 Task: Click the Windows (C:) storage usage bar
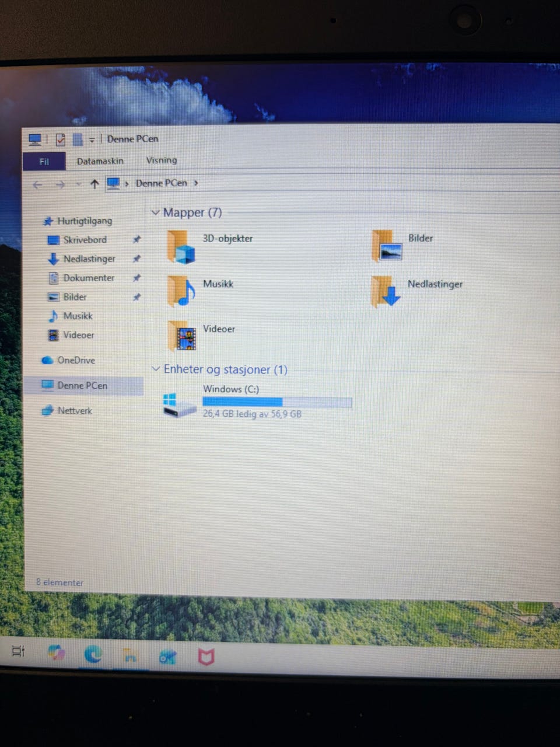point(277,402)
